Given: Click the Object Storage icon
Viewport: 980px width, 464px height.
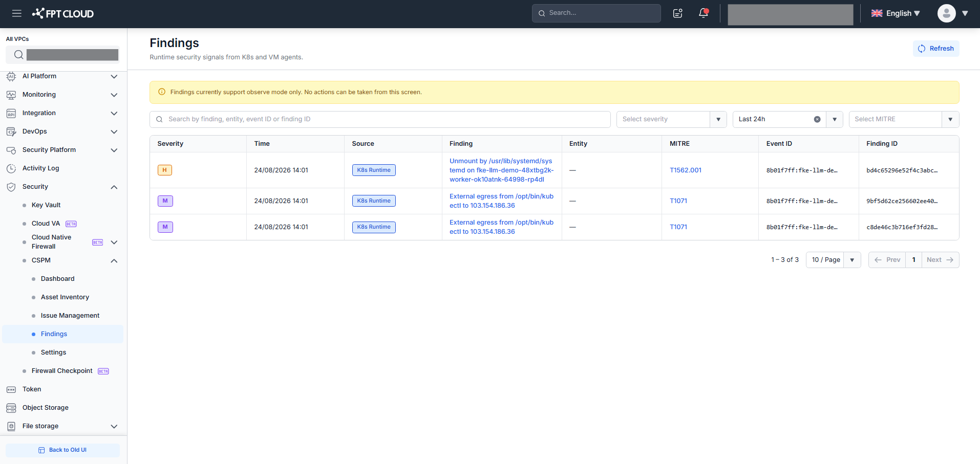Looking at the screenshot, I should 11,408.
